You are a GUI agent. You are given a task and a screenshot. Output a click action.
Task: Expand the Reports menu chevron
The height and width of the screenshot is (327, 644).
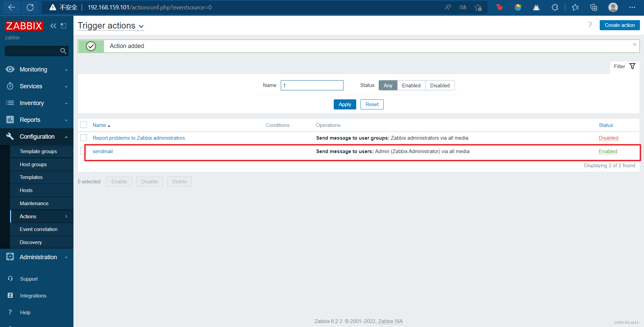(x=66, y=120)
